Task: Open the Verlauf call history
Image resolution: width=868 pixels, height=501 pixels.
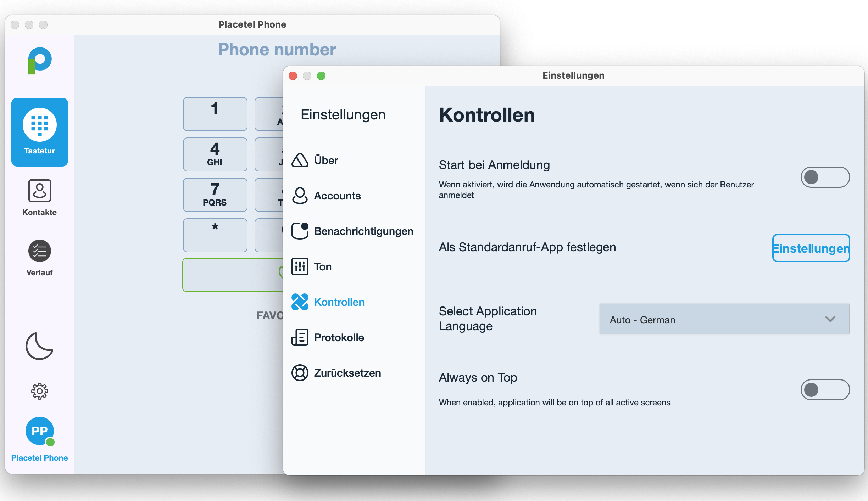Action: (39, 251)
